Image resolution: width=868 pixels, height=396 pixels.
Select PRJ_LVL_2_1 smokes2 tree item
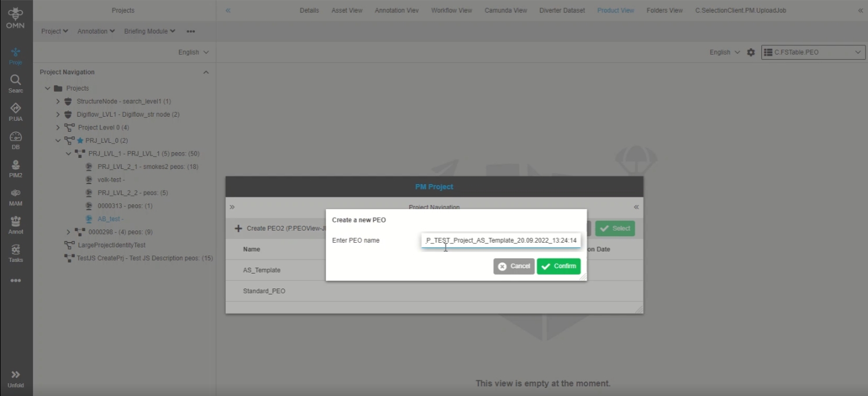coord(148,167)
